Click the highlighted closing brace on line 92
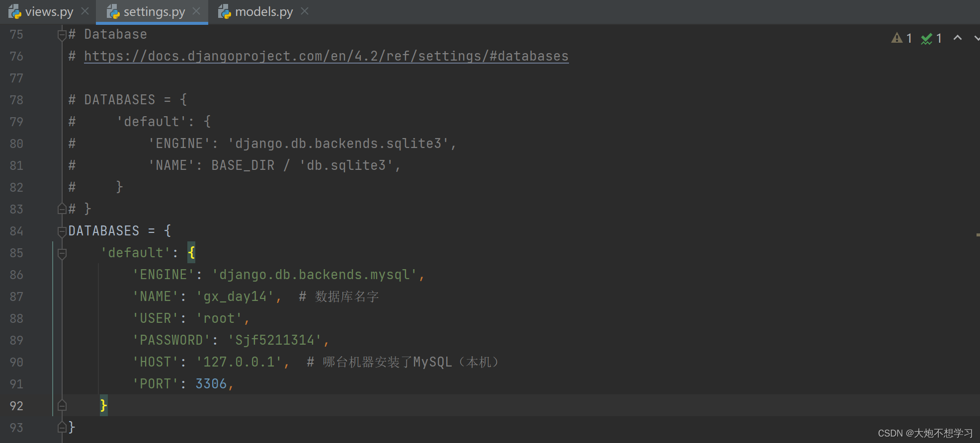 click(103, 406)
